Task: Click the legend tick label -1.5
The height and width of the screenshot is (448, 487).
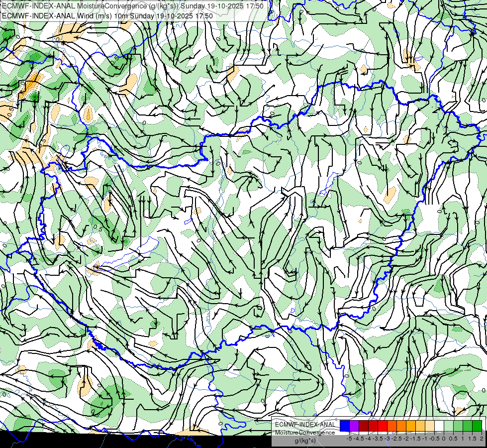Action: pyautogui.click(x=415, y=439)
